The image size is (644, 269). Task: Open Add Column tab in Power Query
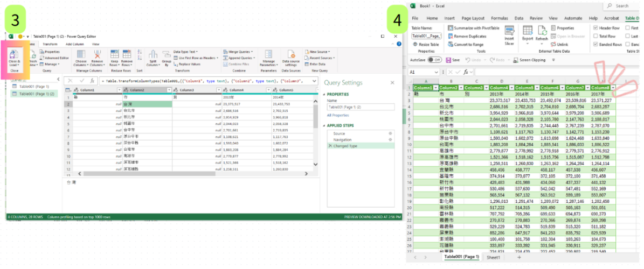tap(74, 44)
